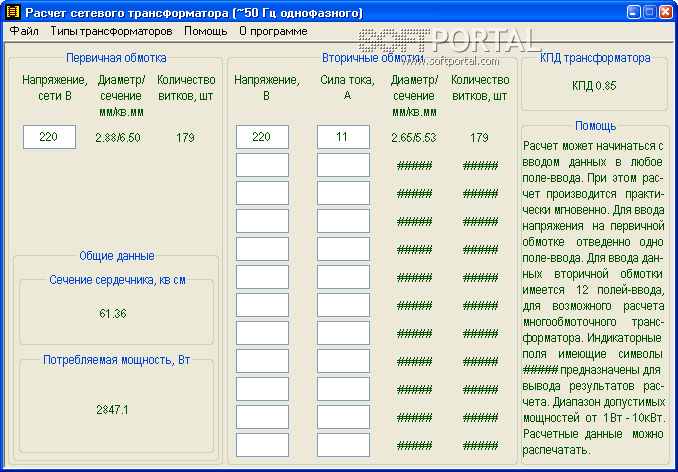Click primary winding voltage field showing 220
This screenshot has height=472, width=678.
[x=49, y=137]
